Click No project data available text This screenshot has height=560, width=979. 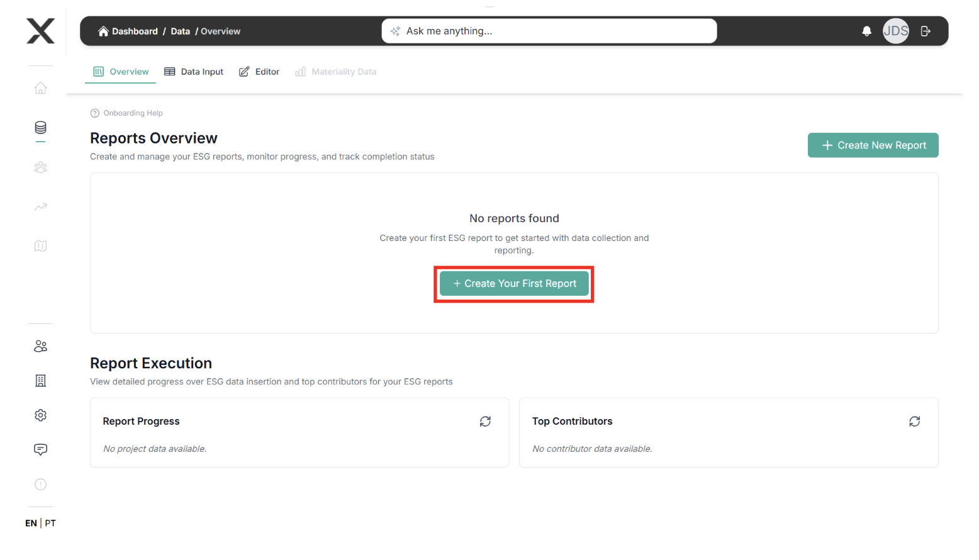[155, 449]
